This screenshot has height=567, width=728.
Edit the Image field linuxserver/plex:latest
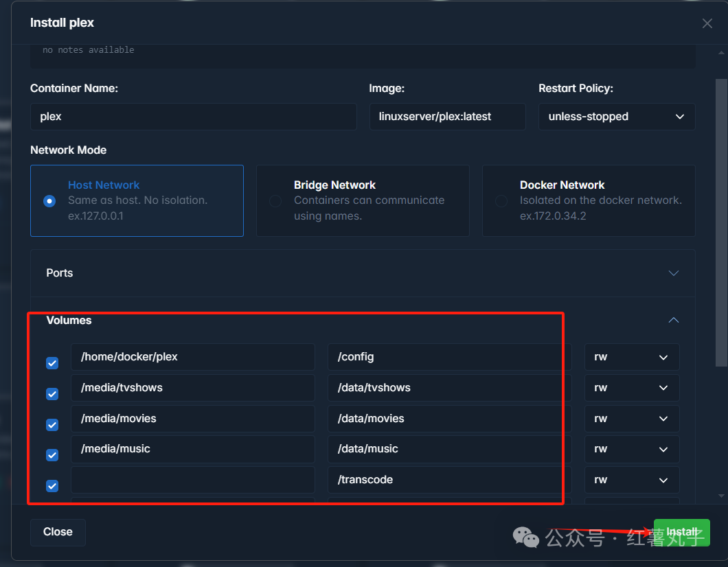coord(448,117)
